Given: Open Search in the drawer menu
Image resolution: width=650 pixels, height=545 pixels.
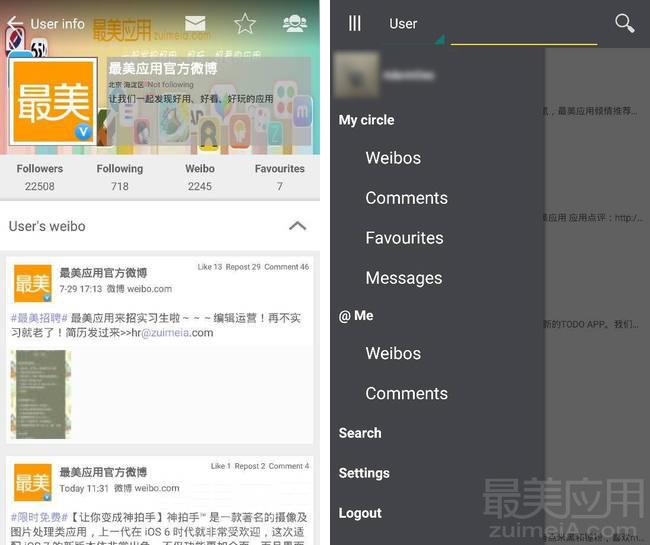Looking at the screenshot, I should click(x=360, y=433).
